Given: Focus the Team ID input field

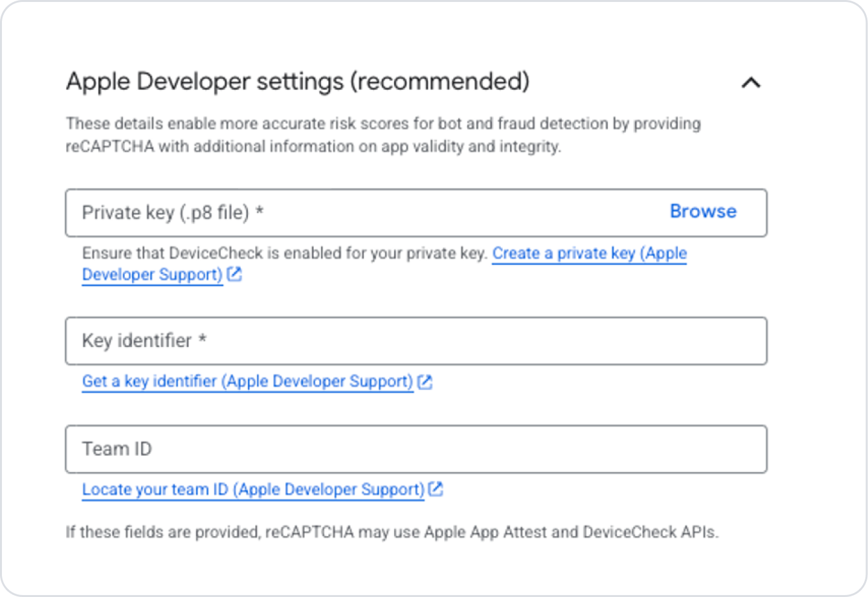Looking at the screenshot, I should (x=416, y=449).
